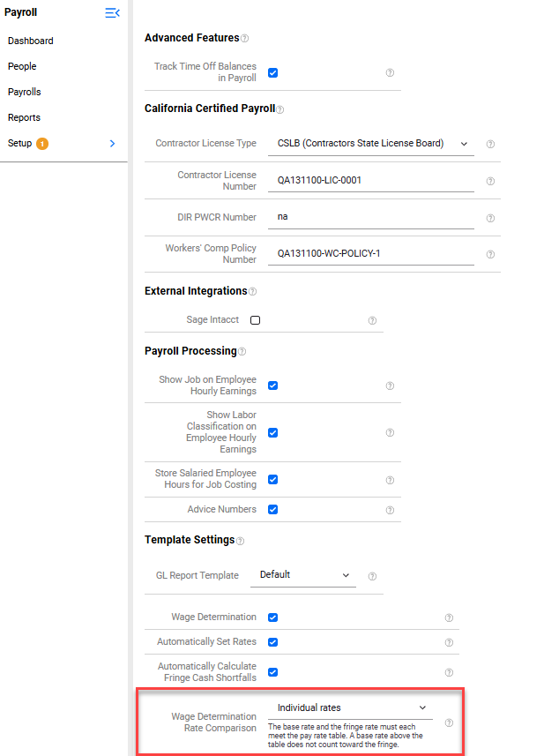
Task: Click the Payroll Processing heading
Action: [190, 351]
